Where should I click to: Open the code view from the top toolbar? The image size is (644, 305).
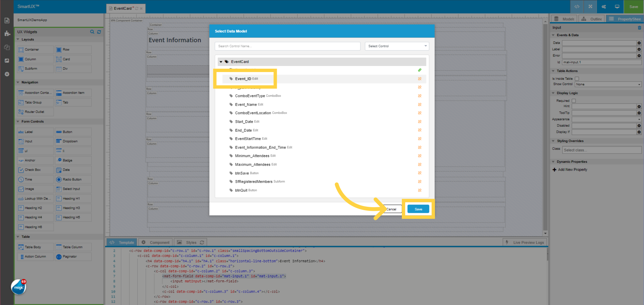[577, 6]
